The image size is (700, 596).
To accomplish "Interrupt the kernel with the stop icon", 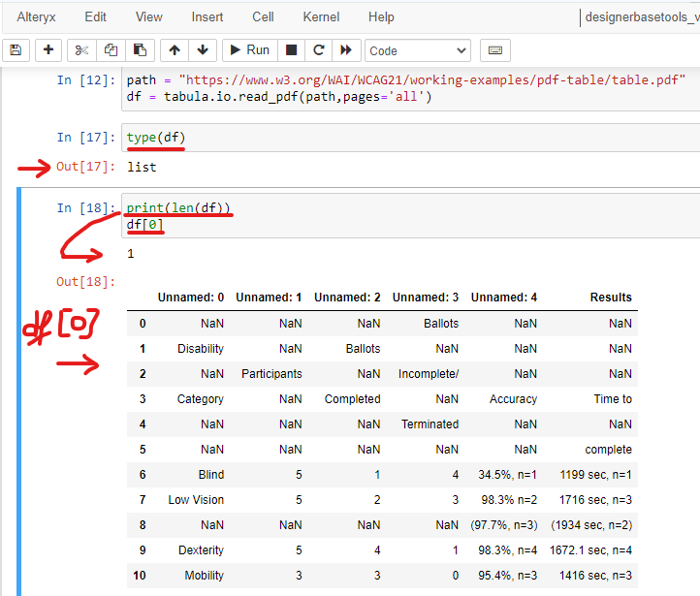I will (x=291, y=50).
